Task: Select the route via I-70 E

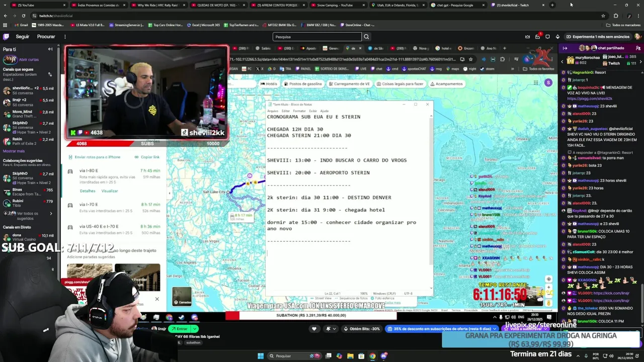Action: [x=114, y=207]
